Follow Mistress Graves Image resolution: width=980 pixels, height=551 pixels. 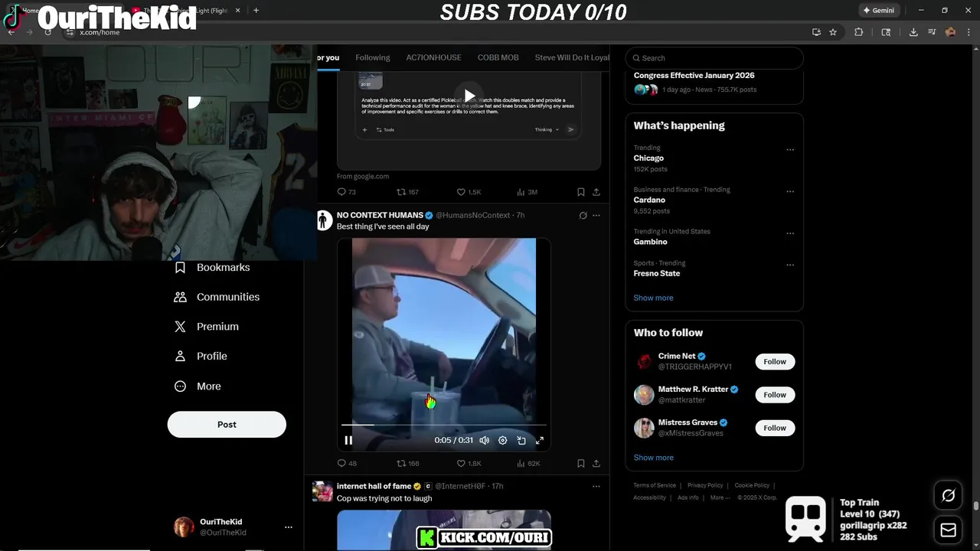point(775,428)
